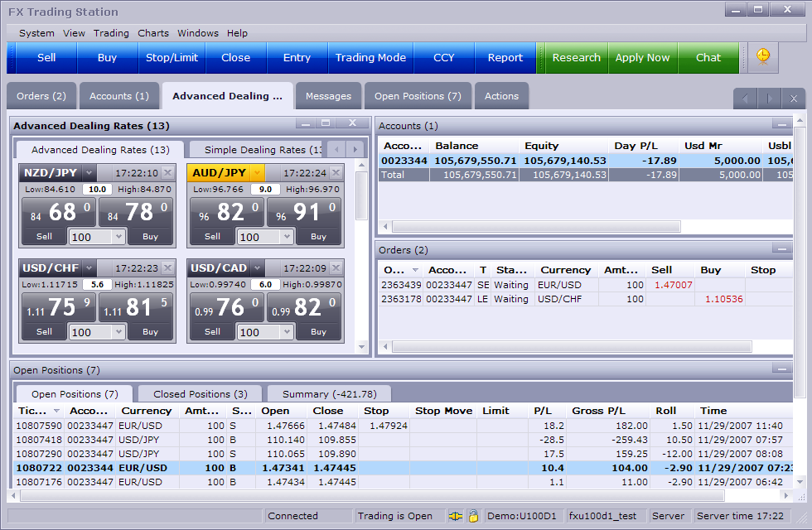Open the NZD/JPY currency pair dropdown
Viewport: 812px width, 530px height.
point(89,172)
